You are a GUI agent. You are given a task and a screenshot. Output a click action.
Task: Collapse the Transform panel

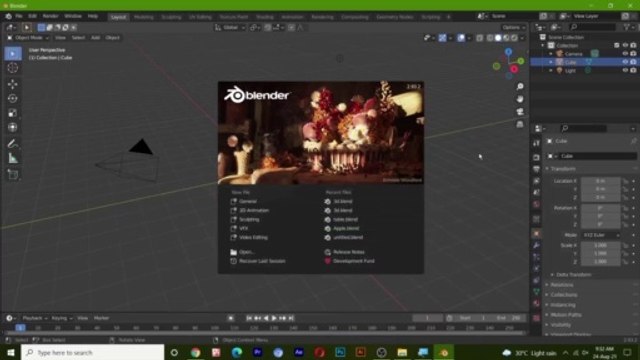(x=563, y=169)
